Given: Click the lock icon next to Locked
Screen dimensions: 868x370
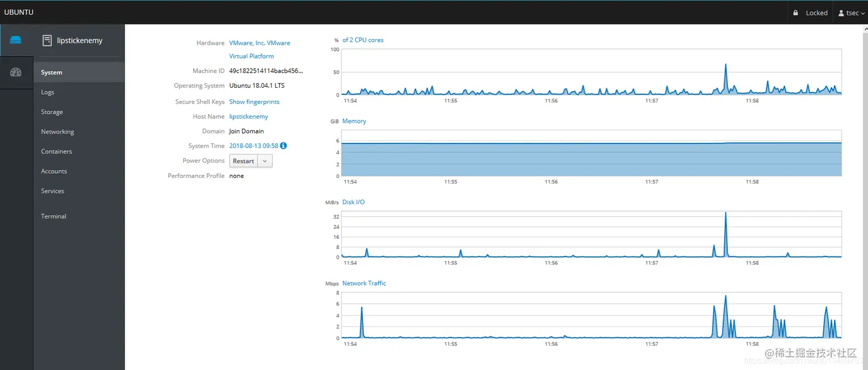Looking at the screenshot, I should click(796, 13).
